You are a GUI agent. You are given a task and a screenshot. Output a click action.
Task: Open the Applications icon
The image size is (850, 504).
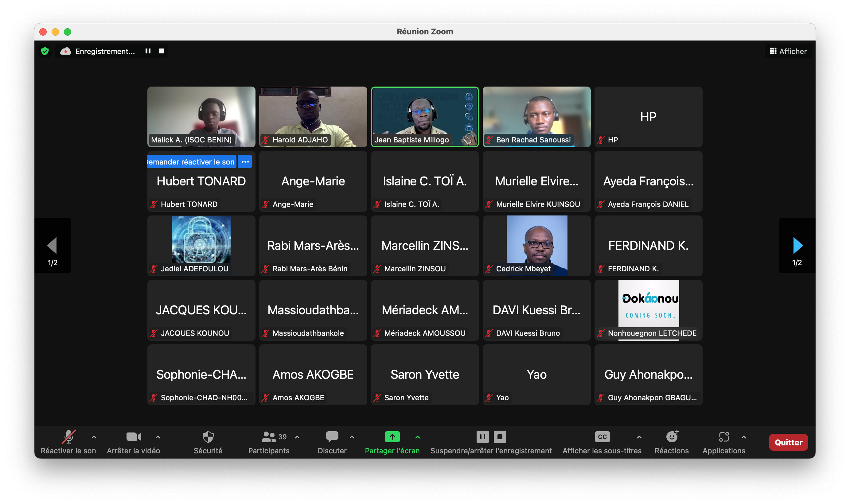pyautogui.click(x=724, y=437)
